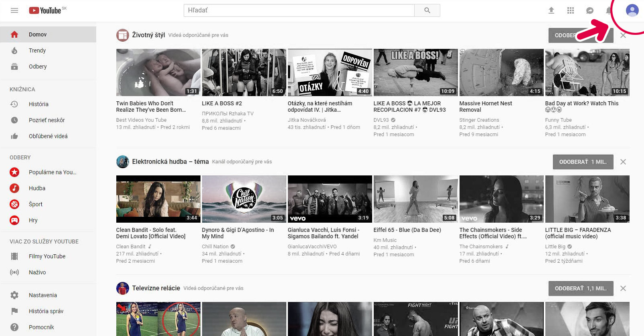
Task: Click the Filmy YouTube film icon
Action: (x=14, y=256)
